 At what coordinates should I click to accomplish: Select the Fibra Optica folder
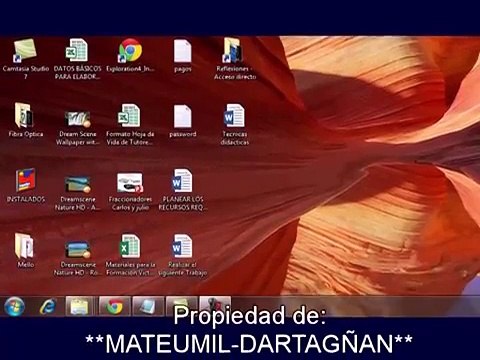[x=26, y=120]
